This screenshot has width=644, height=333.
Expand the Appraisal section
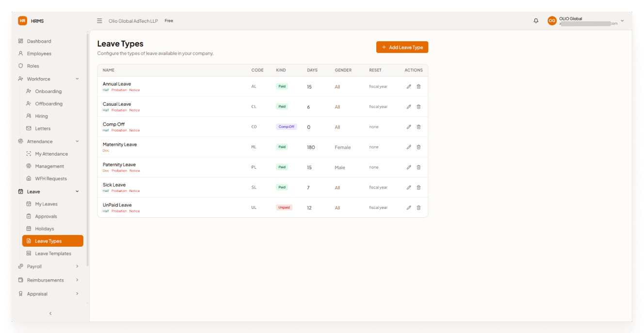(77, 294)
